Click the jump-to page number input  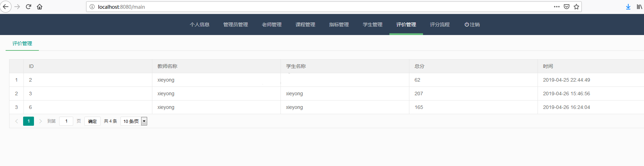[x=66, y=121]
